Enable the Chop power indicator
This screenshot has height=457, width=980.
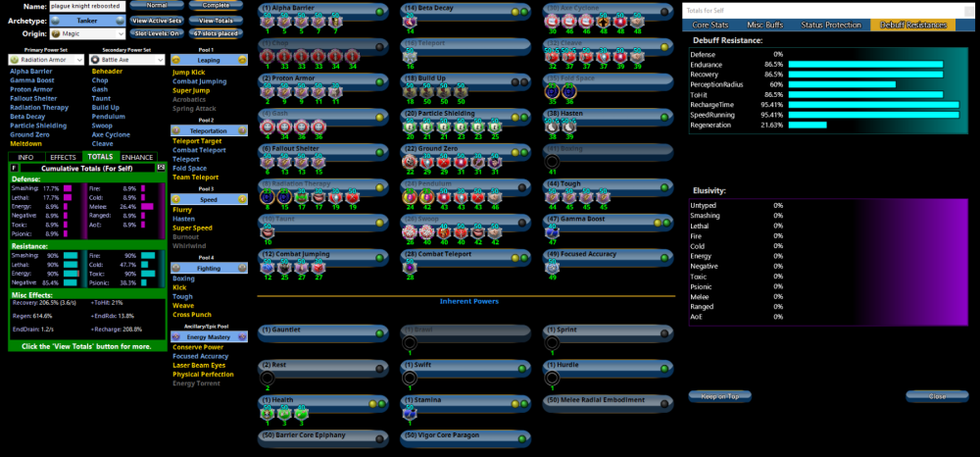379,47
